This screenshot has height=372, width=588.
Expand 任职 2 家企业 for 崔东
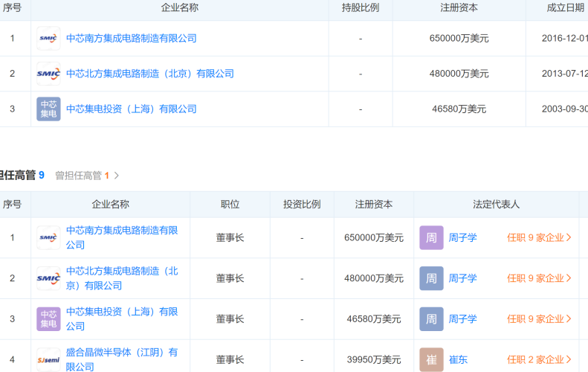coord(539,359)
